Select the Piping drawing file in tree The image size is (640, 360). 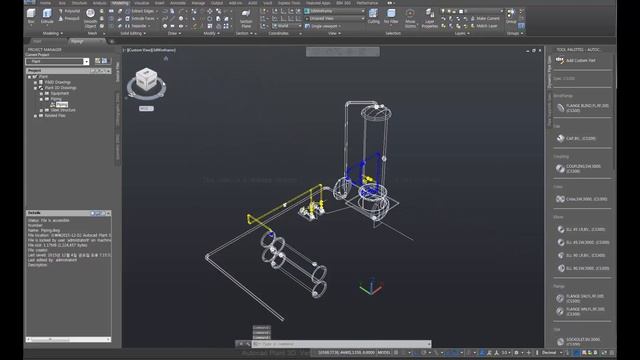click(x=62, y=105)
